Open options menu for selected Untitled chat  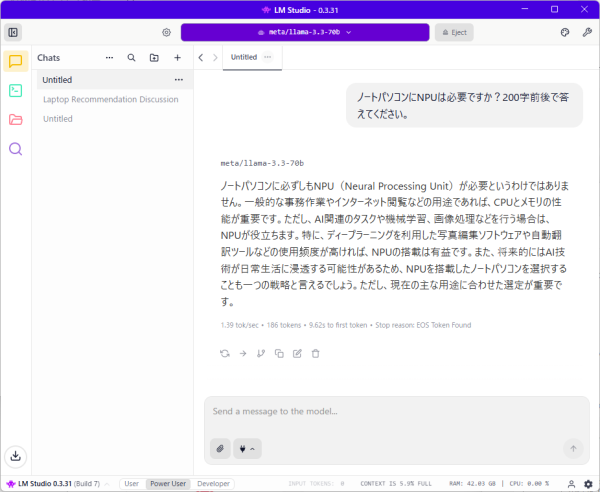pos(179,79)
